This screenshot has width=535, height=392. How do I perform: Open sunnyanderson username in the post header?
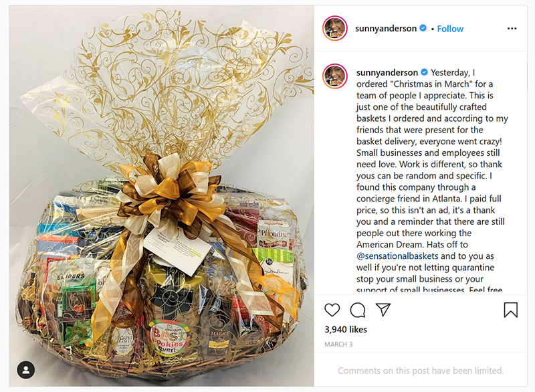tap(386, 28)
